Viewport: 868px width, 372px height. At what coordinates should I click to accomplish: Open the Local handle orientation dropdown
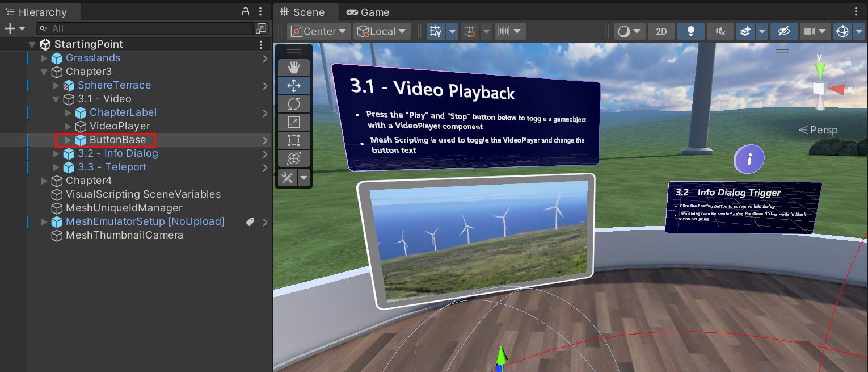[382, 31]
